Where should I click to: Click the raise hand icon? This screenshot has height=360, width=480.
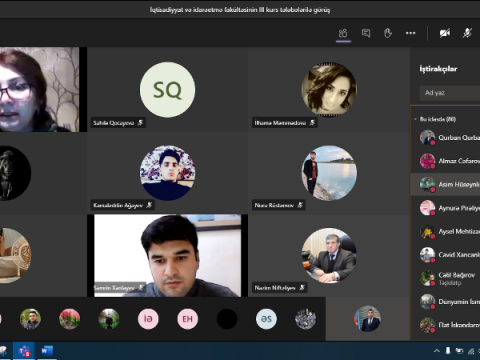coord(388,33)
